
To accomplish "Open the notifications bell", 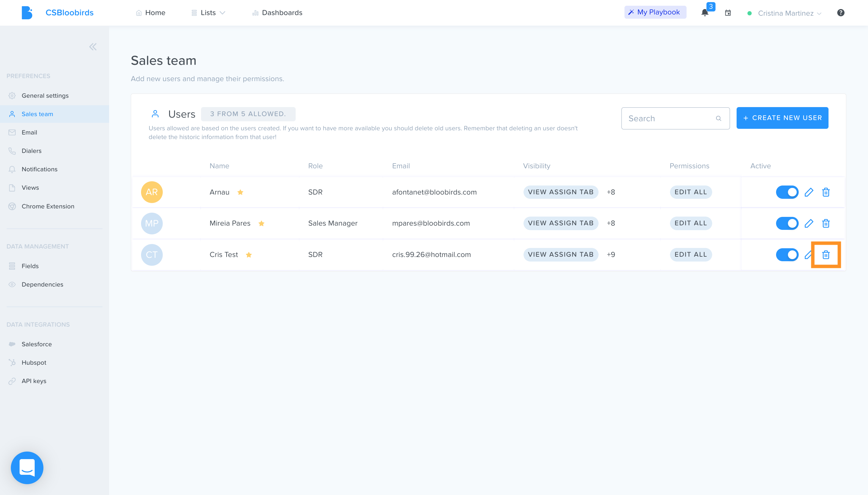I will 705,13.
